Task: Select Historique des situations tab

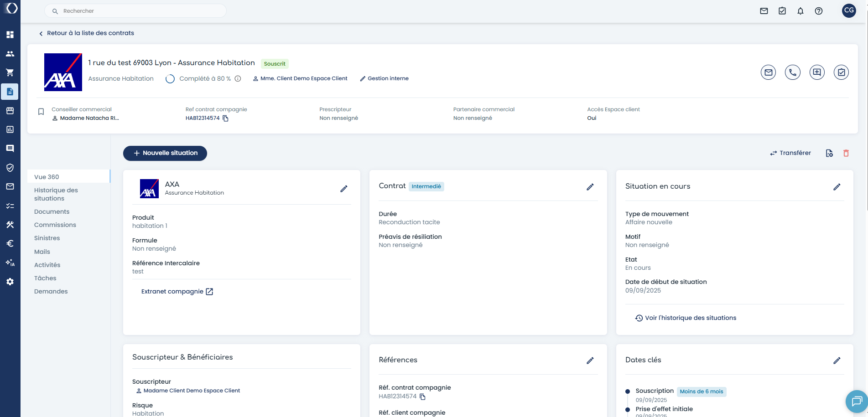Action: (56, 194)
